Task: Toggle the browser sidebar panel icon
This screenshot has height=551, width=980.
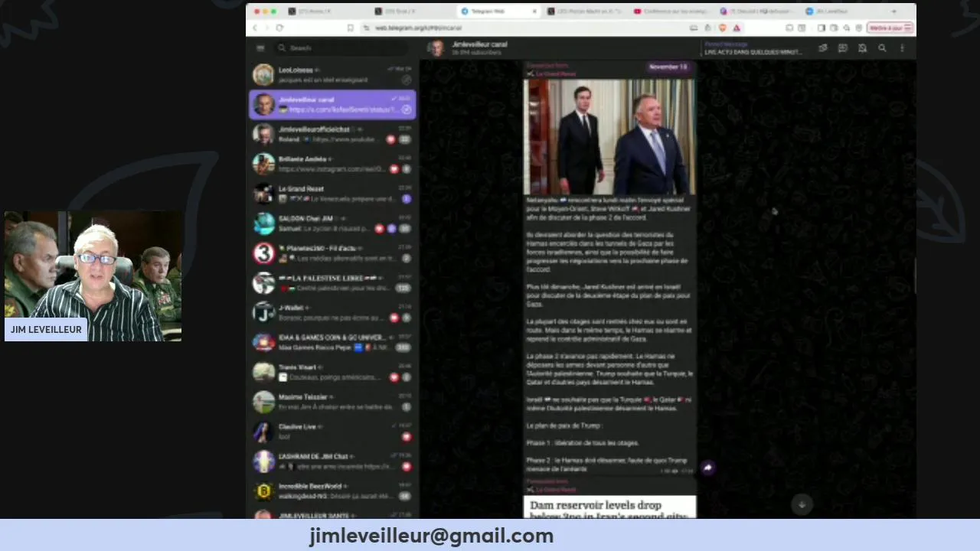Action: (x=821, y=28)
